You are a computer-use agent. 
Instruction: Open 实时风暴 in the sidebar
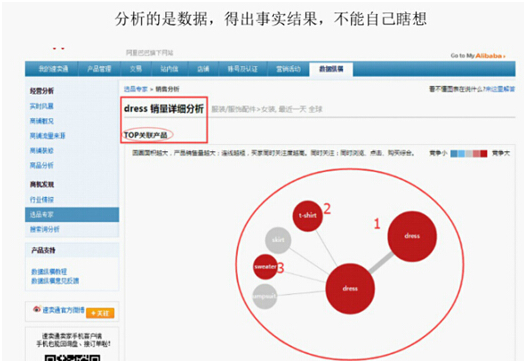tap(42, 106)
